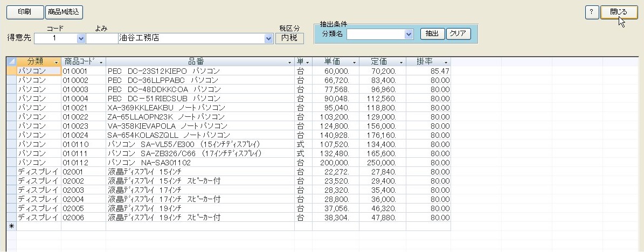The width and height of the screenshot is (644, 252).
Task: Open the 定価 column filter arrow
Action: [399, 62]
